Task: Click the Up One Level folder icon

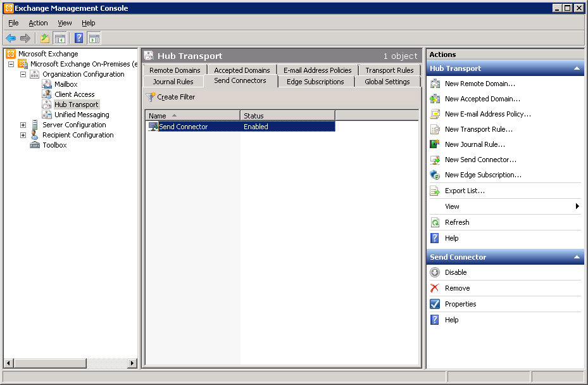Action: 45,38
